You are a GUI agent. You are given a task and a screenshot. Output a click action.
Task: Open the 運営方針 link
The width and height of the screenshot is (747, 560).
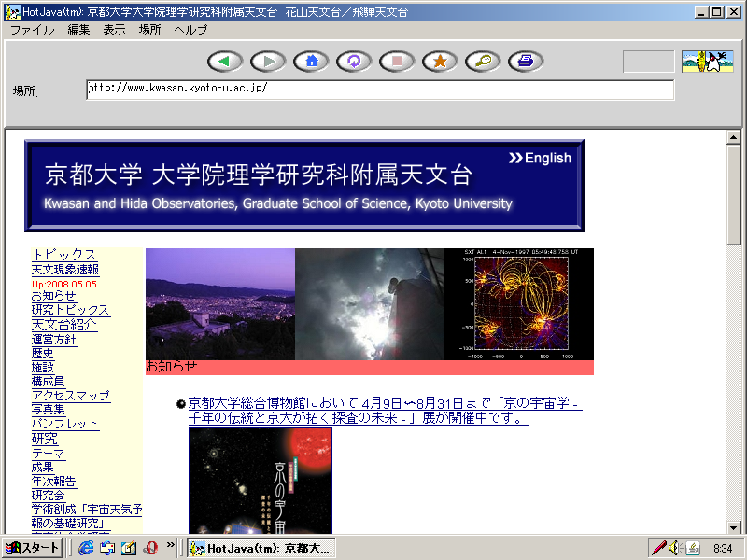point(54,340)
